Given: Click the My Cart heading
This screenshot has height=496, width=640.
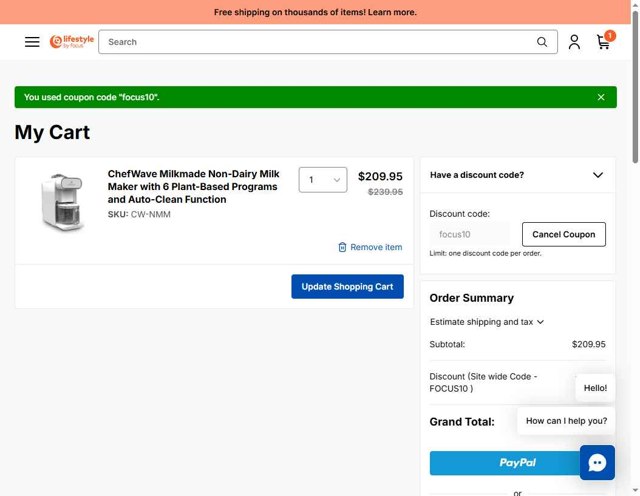Looking at the screenshot, I should click(52, 132).
